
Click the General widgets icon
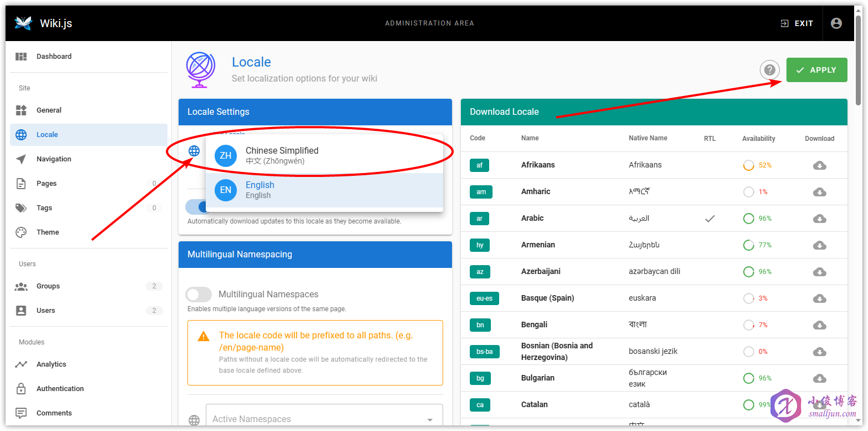pos(21,110)
